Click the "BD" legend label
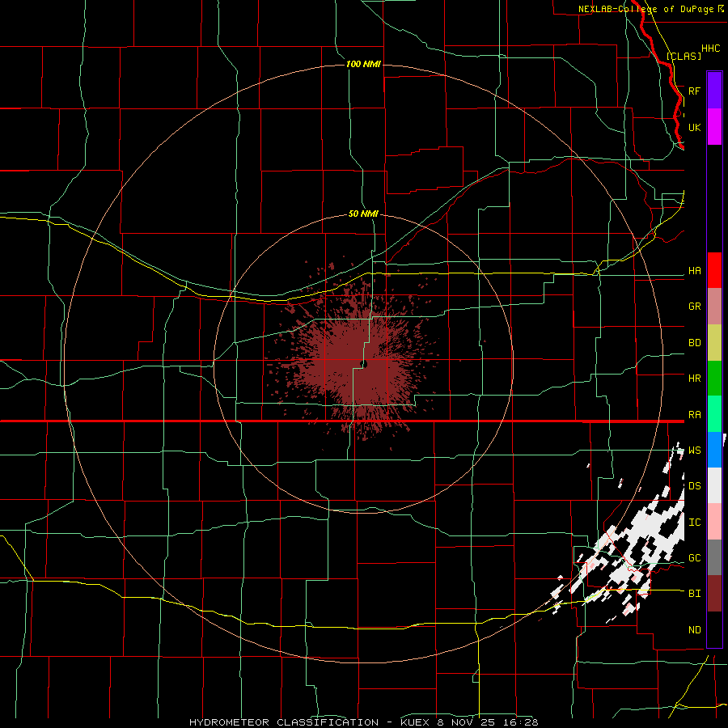Viewport: 728px width, 728px height. [694, 343]
